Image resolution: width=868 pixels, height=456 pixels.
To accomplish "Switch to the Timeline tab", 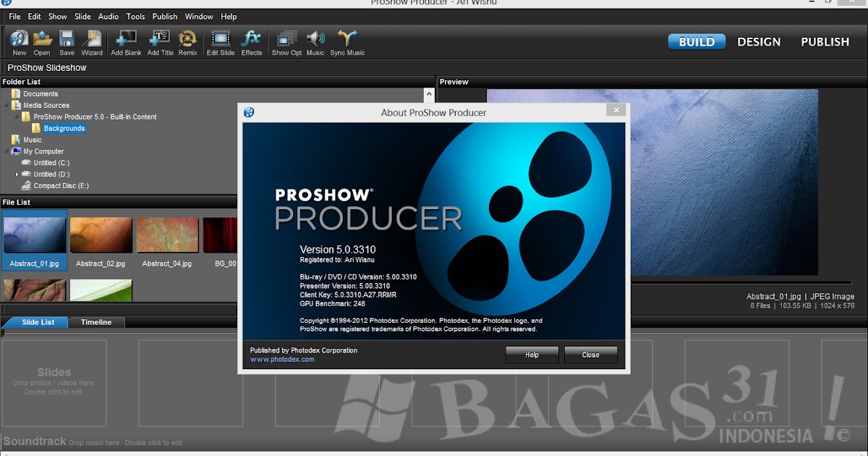I will click(x=96, y=322).
